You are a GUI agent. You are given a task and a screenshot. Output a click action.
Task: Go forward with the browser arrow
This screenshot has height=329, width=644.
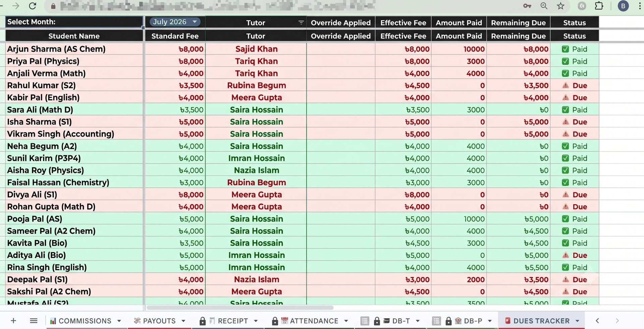click(16, 6)
